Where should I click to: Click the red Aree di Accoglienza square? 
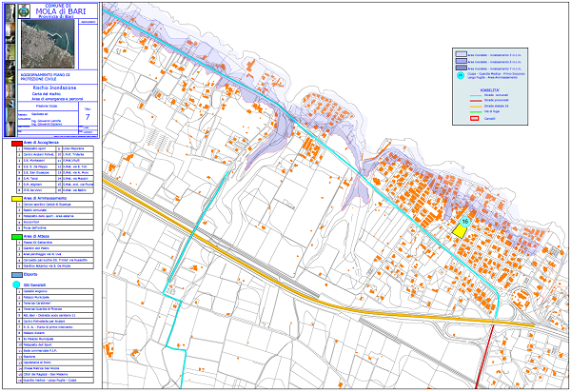pyautogui.click(x=14, y=141)
